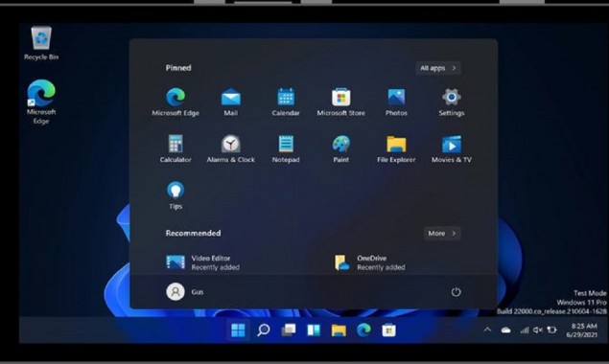Open the clock and date flyout
Viewport: 609px width, 364px height.
(x=581, y=330)
